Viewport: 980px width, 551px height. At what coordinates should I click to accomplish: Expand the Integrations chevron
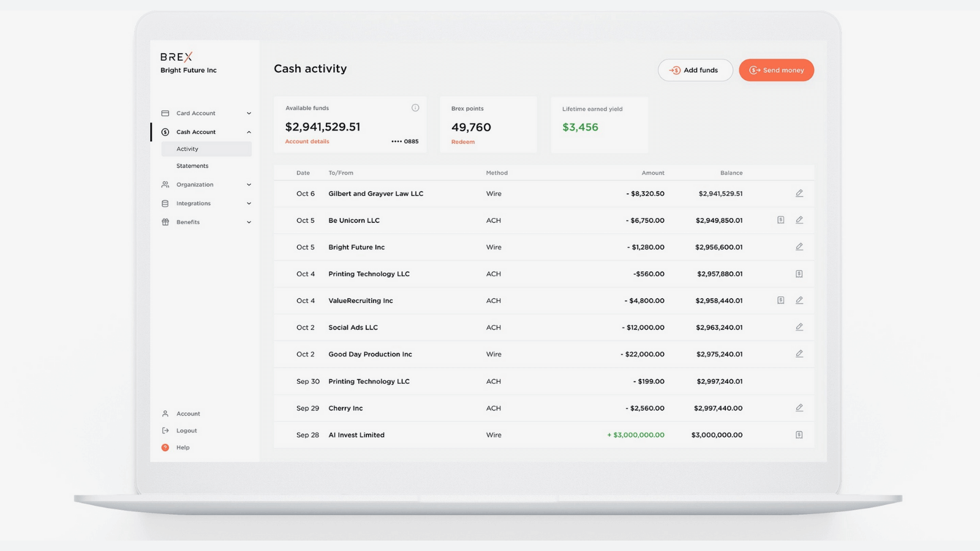point(249,203)
